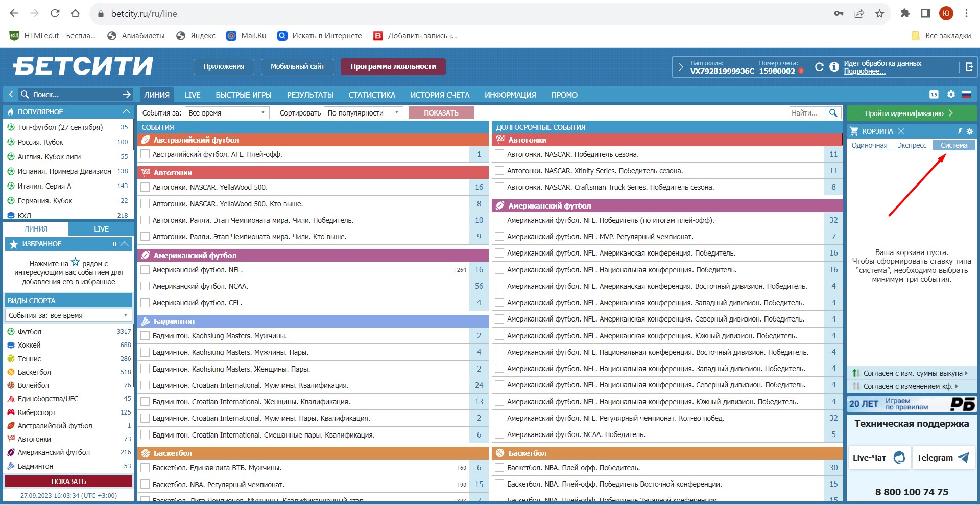The image size is (980, 505).
Task: Open Россия. Кубок popular league
Action: click(40, 142)
